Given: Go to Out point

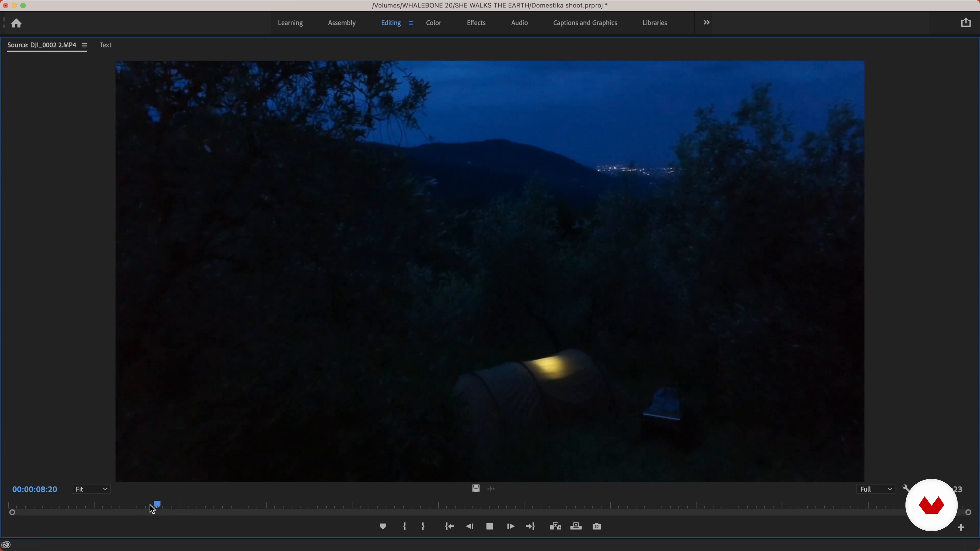Looking at the screenshot, I should pos(531,527).
